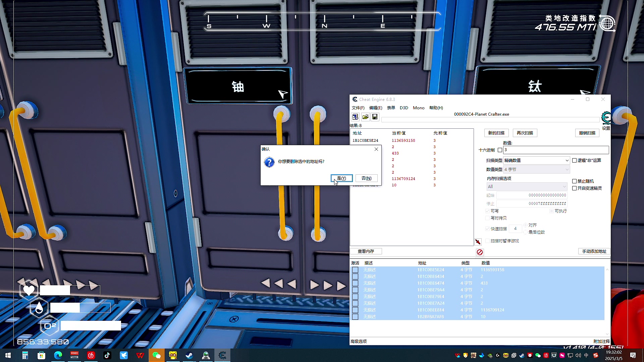Switch to Planet Crafter astronaut taskbar icon

(x=206, y=355)
